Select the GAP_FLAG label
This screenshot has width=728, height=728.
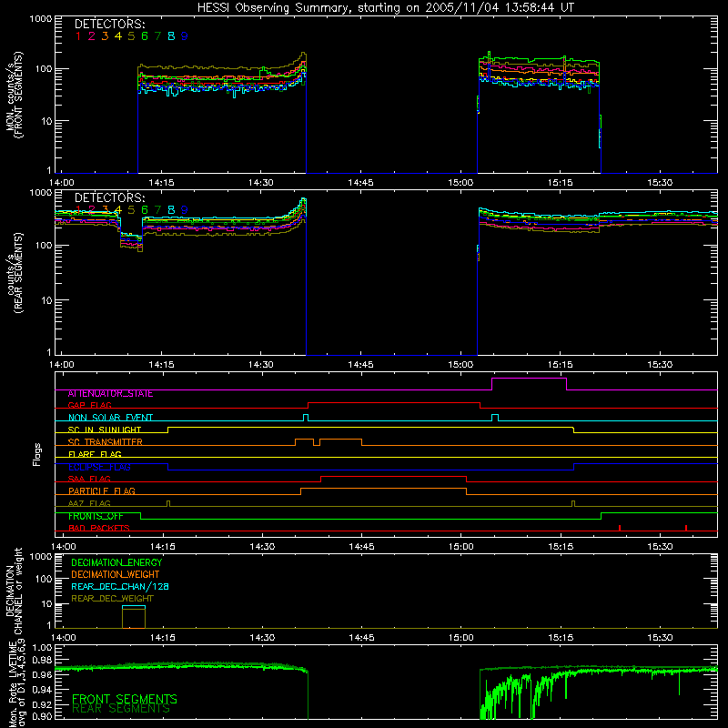(x=89, y=406)
